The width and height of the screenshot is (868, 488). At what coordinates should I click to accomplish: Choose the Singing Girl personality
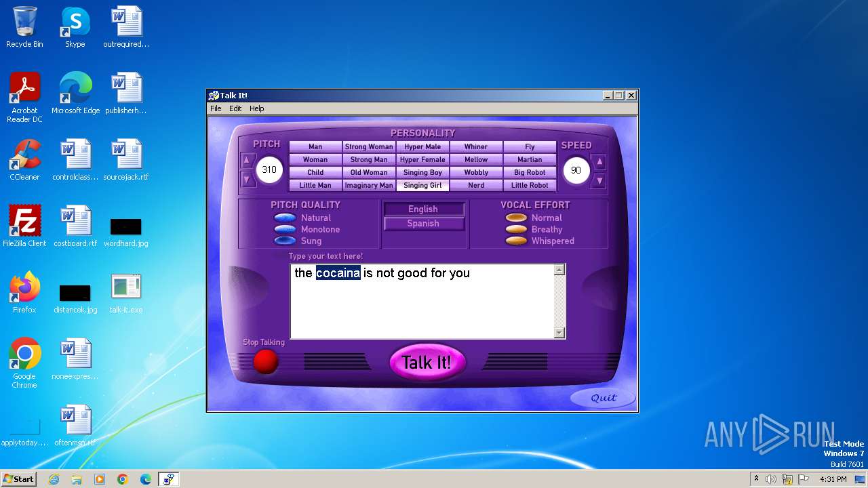pos(422,185)
